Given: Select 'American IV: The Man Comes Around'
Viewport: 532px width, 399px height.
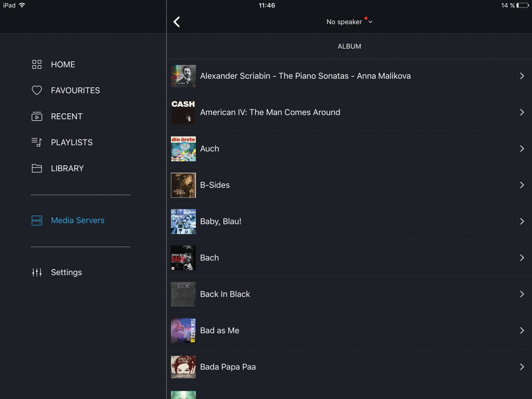Looking at the screenshot, I should 270,112.
